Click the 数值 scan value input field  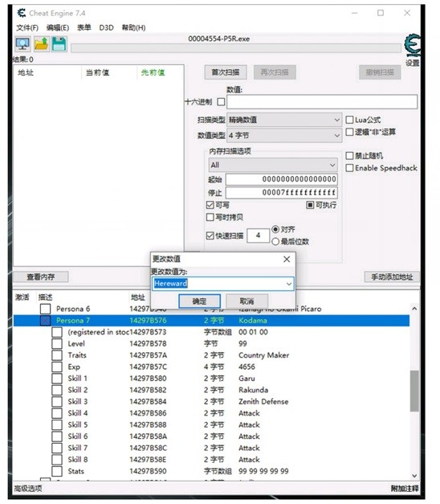[322, 102]
